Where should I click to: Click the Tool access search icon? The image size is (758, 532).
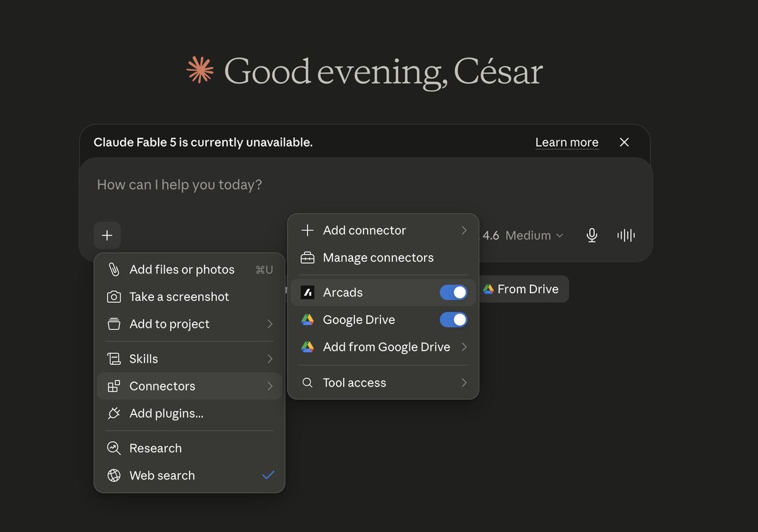click(307, 383)
